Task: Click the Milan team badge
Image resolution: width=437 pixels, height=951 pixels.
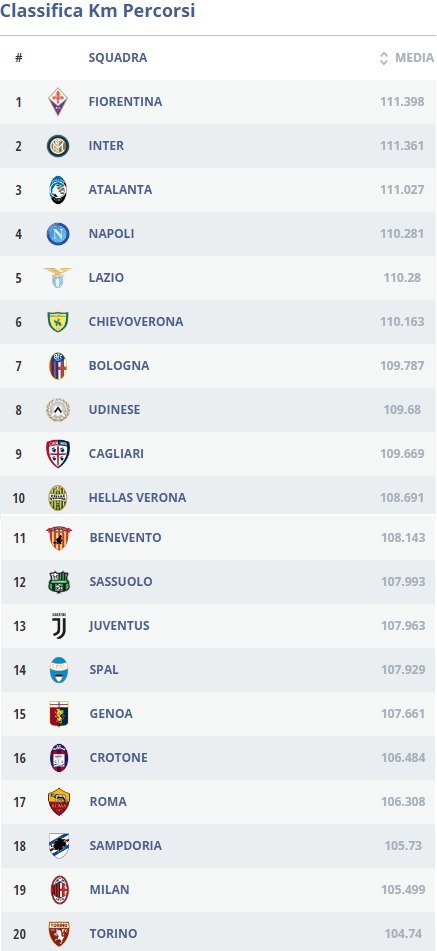Action: coord(59,890)
